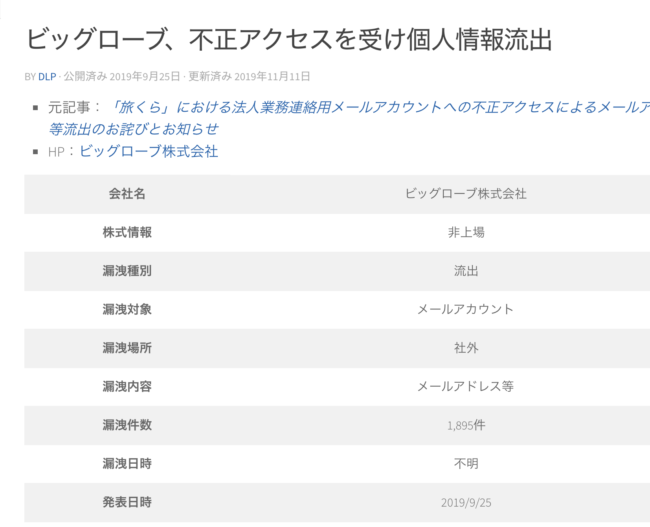Select the 株式情報 row label
Screen dimensions: 650x527
(127, 233)
